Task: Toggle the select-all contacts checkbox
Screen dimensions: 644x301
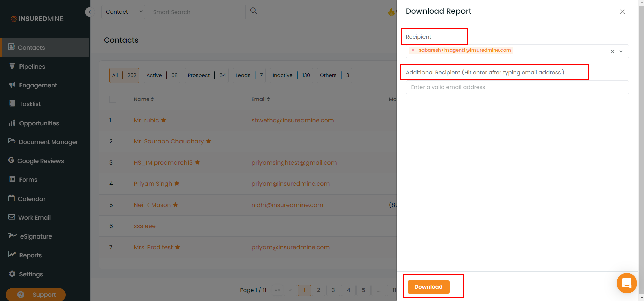Action: (x=113, y=99)
